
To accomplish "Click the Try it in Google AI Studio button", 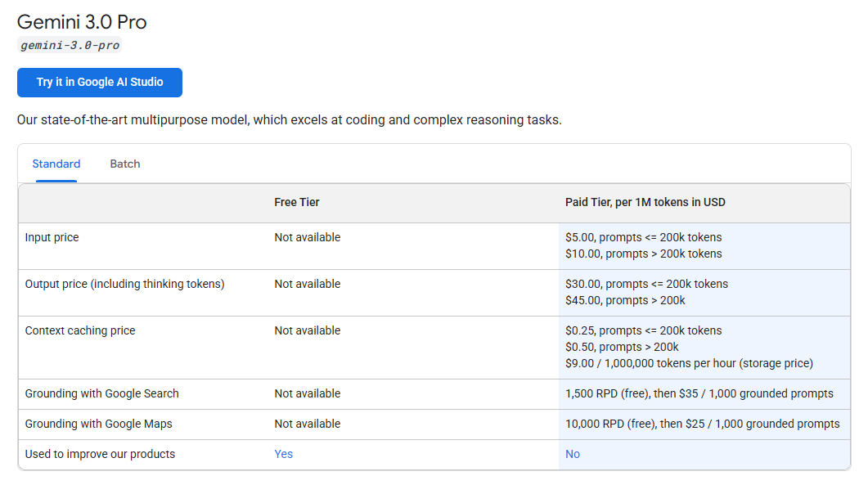I will pos(100,83).
